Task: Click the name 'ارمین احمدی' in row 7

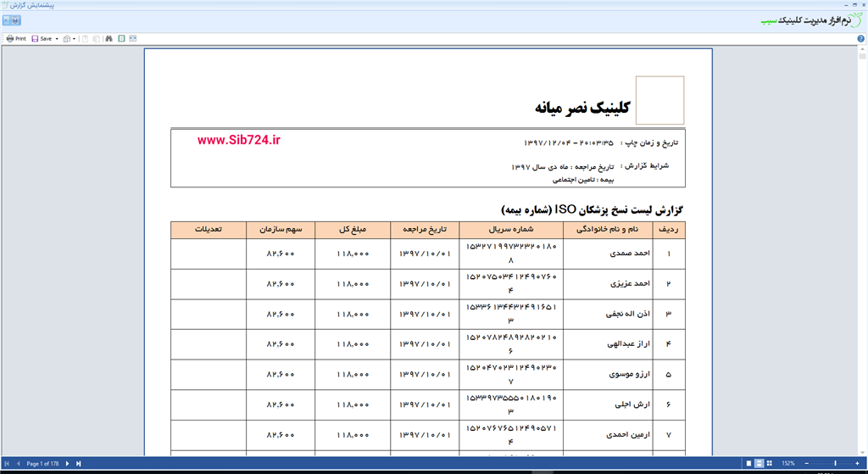Action: click(x=628, y=435)
